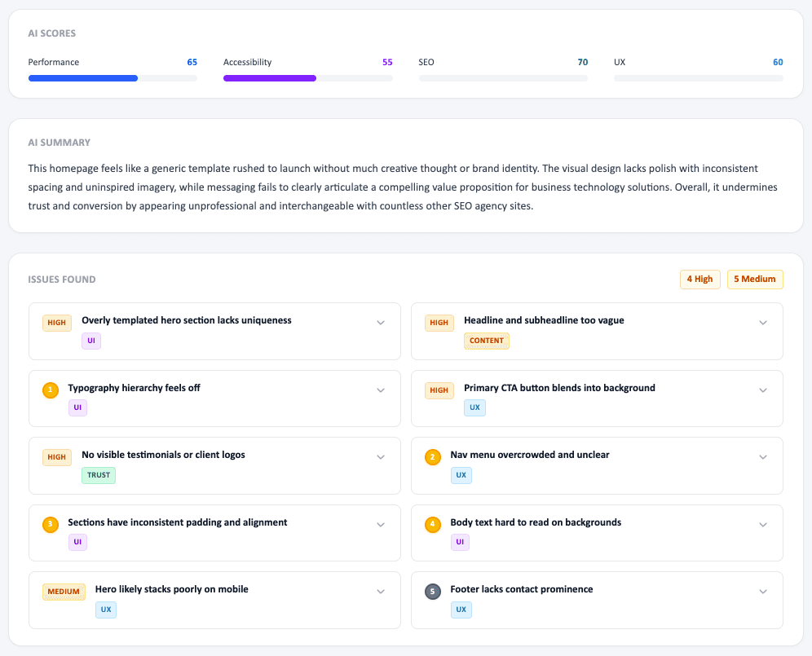Image resolution: width=812 pixels, height=656 pixels.
Task: Click the UI tag on hero section issue
Action: click(90, 341)
